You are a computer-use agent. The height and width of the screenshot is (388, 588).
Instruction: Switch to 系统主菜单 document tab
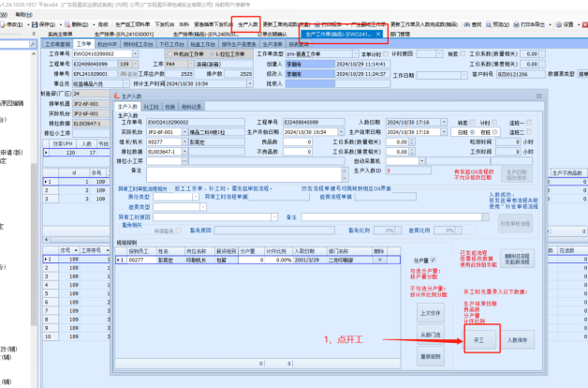pos(60,34)
